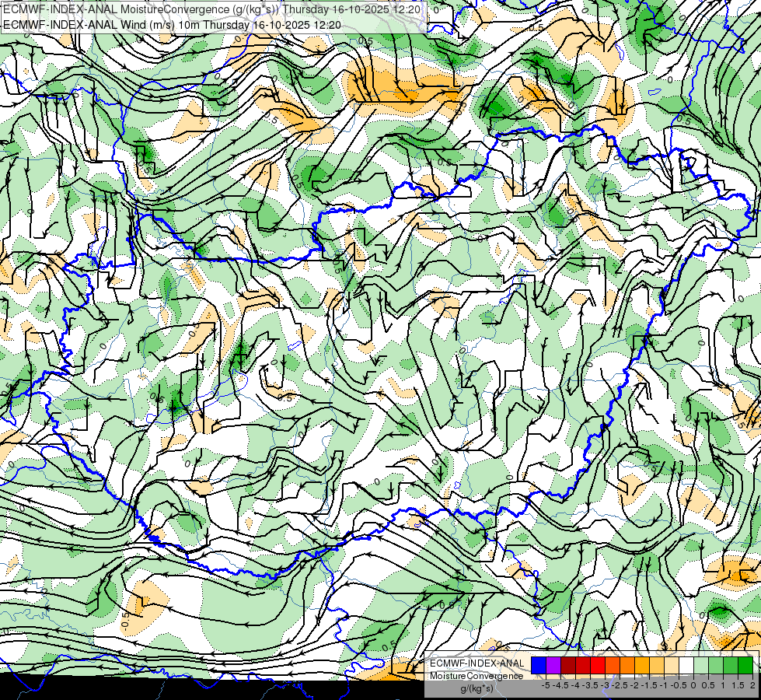Image resolution: width=761 pixels, height=700 pixels.
Task: Click the 1.5 legend tick label
Action: click(x=738, y=685)
